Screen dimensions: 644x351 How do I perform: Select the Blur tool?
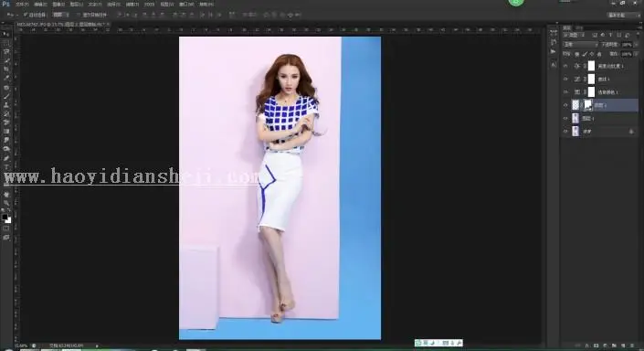(x=6, y=140)
